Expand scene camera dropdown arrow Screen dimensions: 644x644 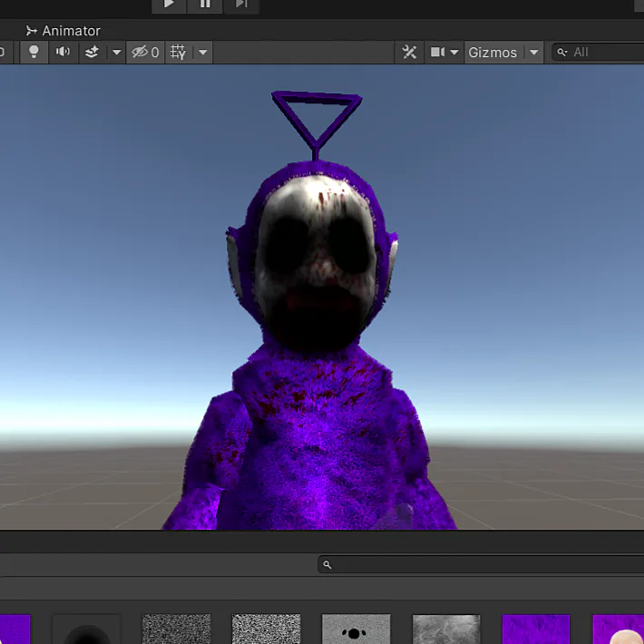pos(454,53)
